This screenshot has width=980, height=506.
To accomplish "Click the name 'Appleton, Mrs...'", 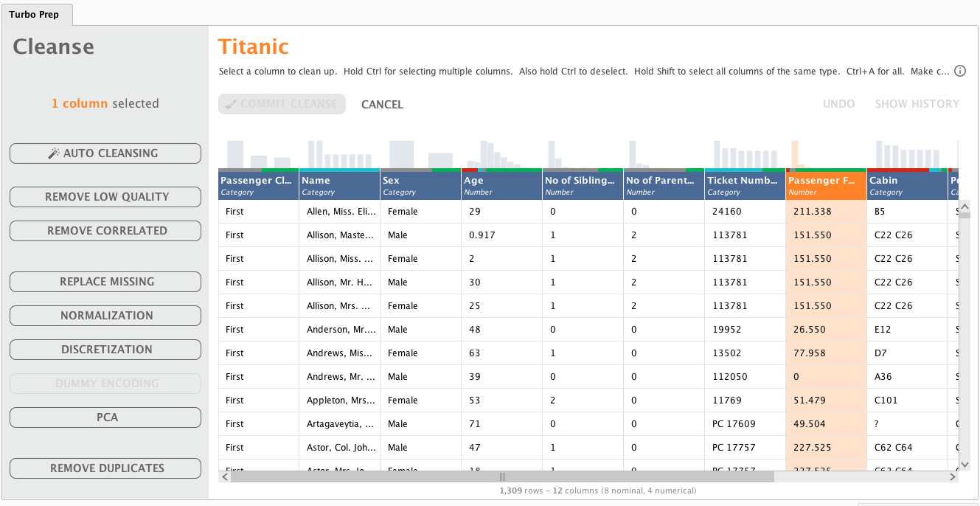I will 339,401.
